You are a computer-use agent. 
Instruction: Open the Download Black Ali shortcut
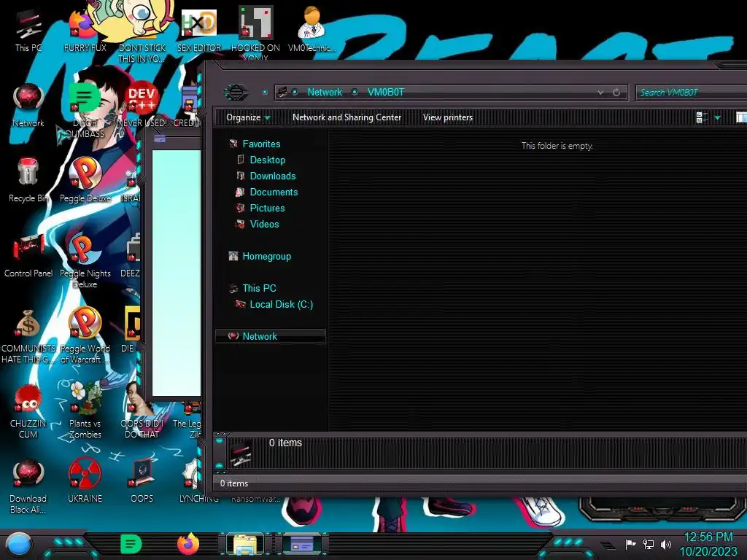click(28, 486)
